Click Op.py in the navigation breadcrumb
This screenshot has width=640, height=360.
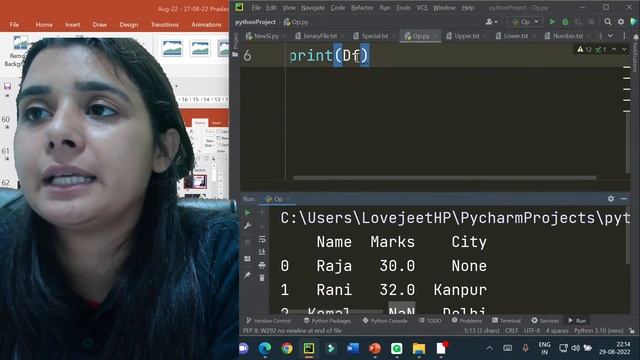pos(297,22)
